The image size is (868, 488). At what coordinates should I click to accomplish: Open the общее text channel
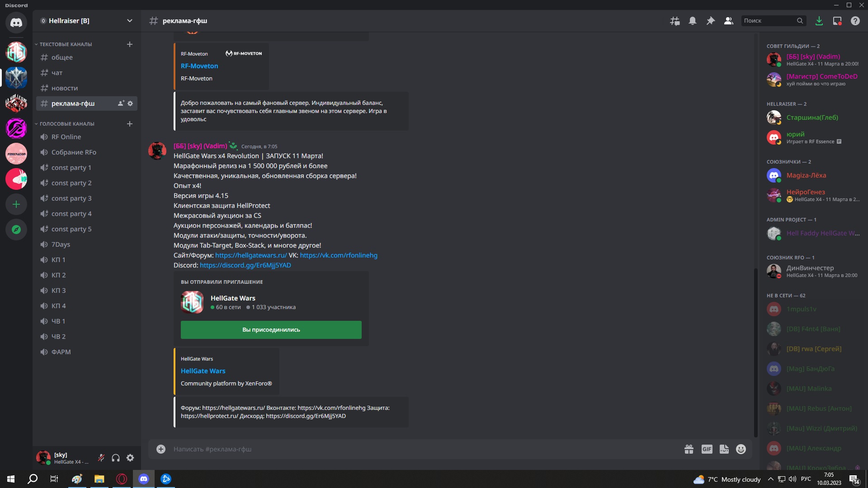87,57
